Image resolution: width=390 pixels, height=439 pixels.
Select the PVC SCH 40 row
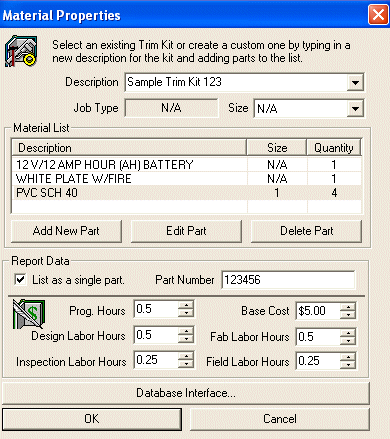tap(187, 193)
